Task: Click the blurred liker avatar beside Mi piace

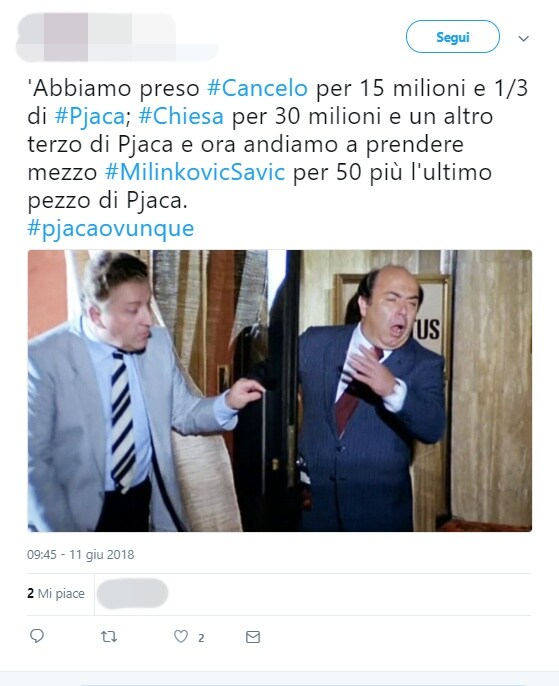Action: pyautogui.click(x=132, y=594)
